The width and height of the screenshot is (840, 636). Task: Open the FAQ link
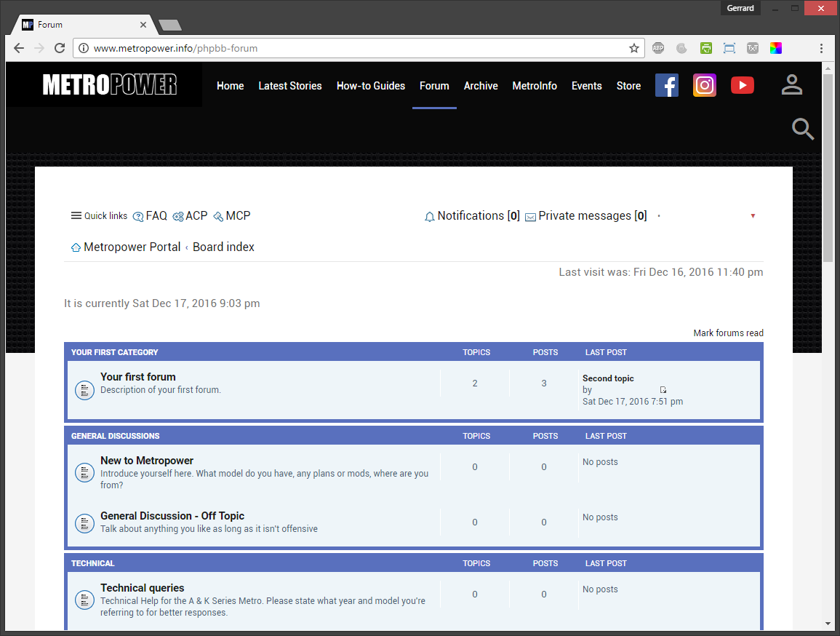click(150, 216)
